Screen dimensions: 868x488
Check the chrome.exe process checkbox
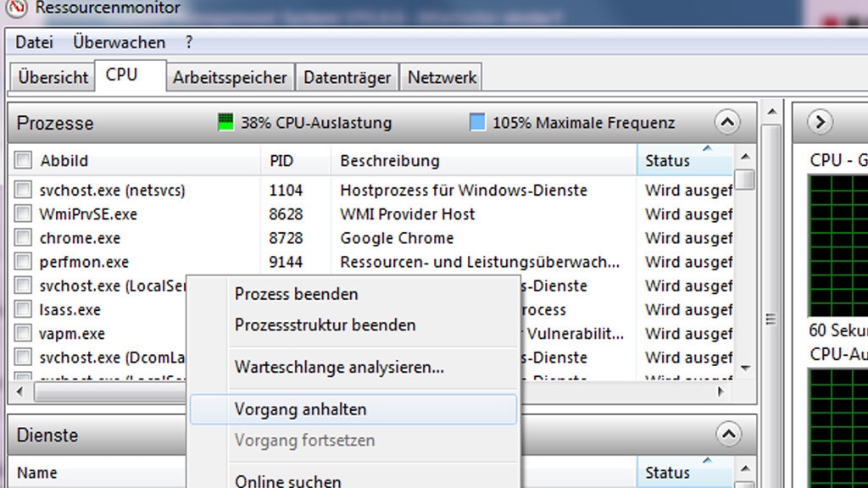(x=23, y=237)
